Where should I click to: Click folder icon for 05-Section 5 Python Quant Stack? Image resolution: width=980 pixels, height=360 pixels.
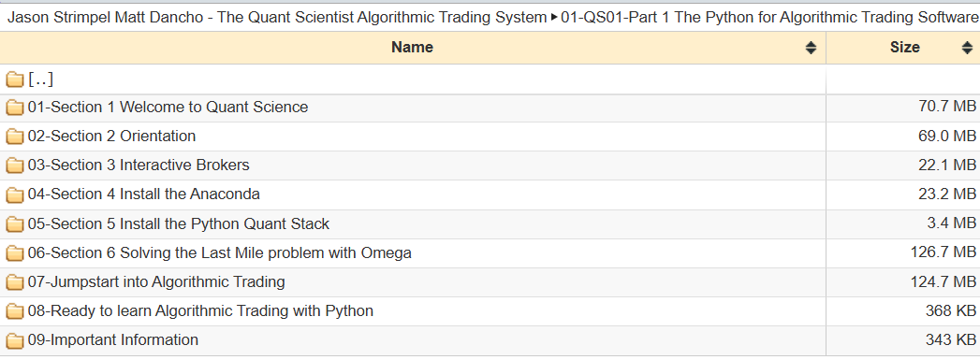coord(14,224)
